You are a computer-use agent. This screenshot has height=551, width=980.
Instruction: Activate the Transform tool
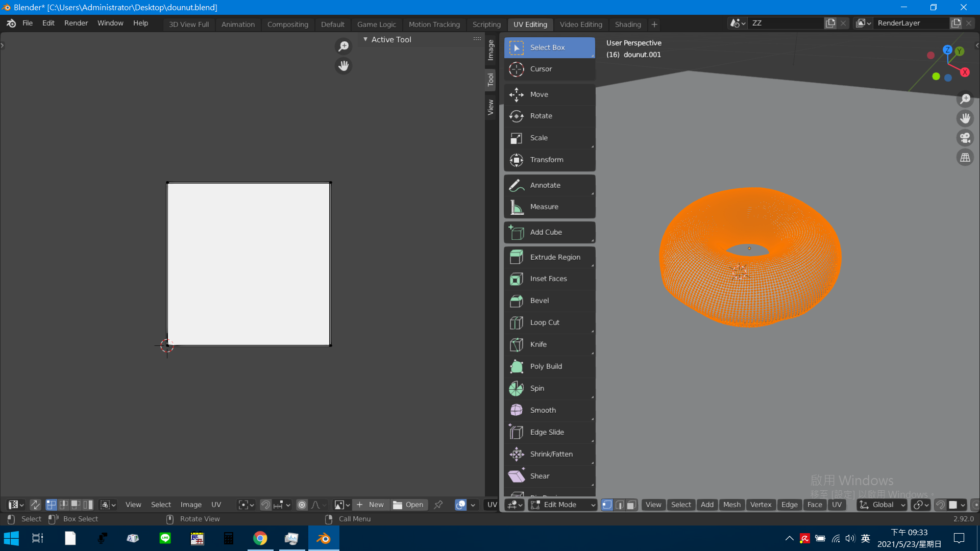(x=550, y=160)
